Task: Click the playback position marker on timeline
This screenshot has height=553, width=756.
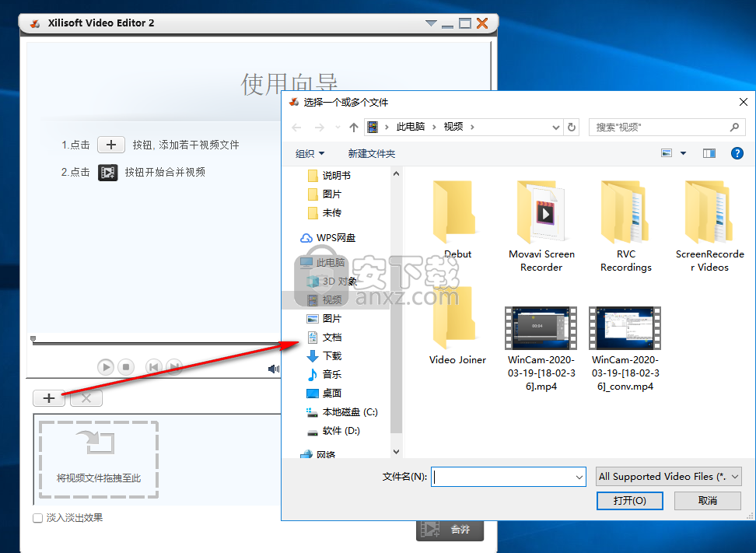Action: 33,339
